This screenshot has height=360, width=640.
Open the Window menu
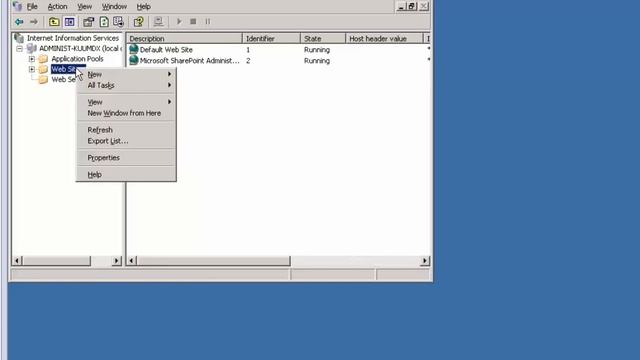click(x=114, y=7)
